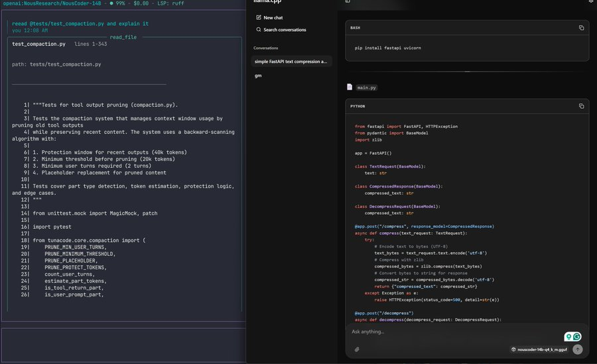
Task: Click the read_file tool header in terminal
Action: [x=123, y=37]
